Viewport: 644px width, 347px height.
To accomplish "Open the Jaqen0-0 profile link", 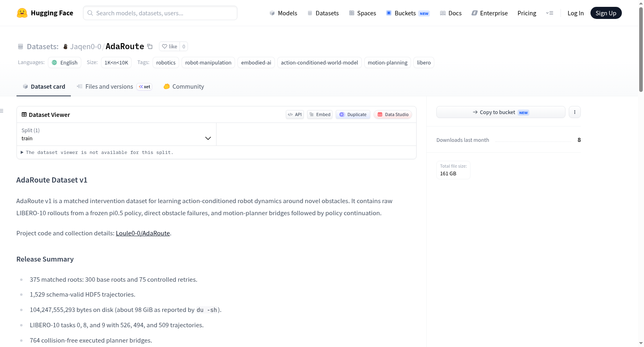I will tap(86, 46).
